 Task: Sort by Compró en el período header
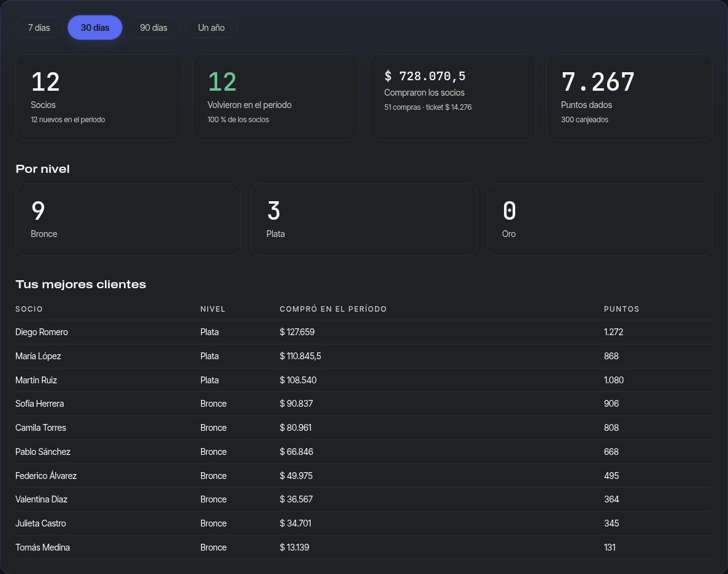tap(333, 309)
